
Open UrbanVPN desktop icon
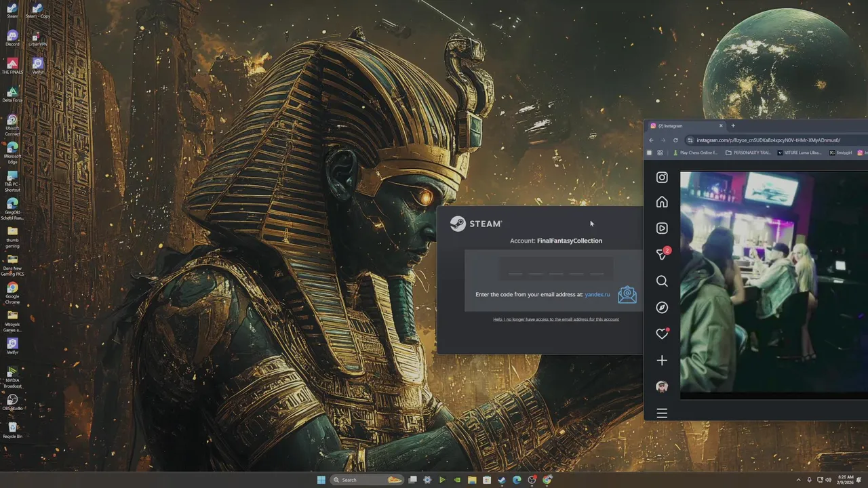point(37,39)
